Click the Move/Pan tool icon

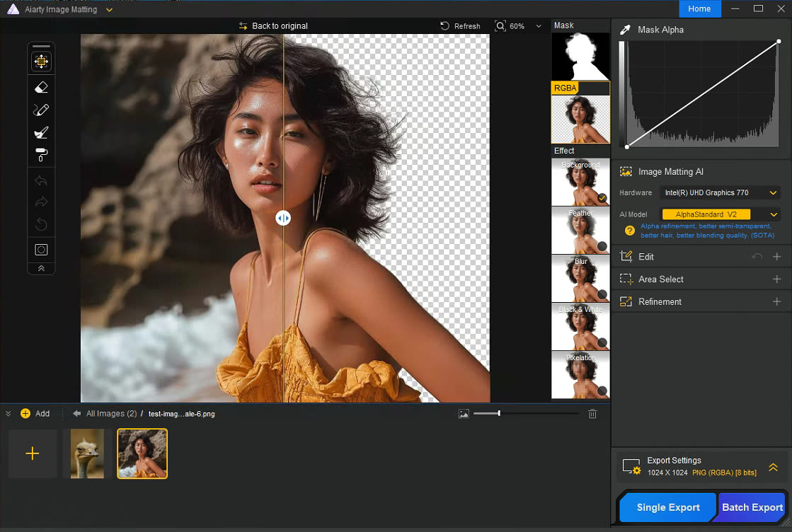click(x=41, y=62)
